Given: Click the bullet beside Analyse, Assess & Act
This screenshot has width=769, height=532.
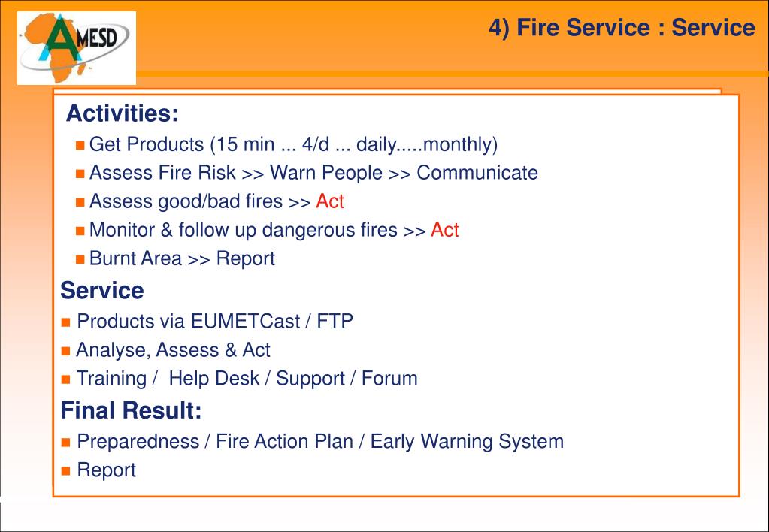Looking at the screenshot, I should point(65,351).
